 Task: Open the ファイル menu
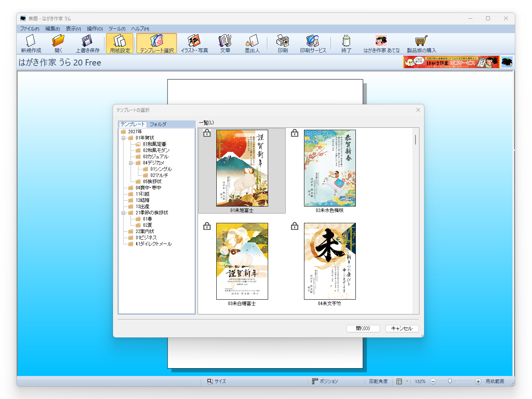point(30,29)
